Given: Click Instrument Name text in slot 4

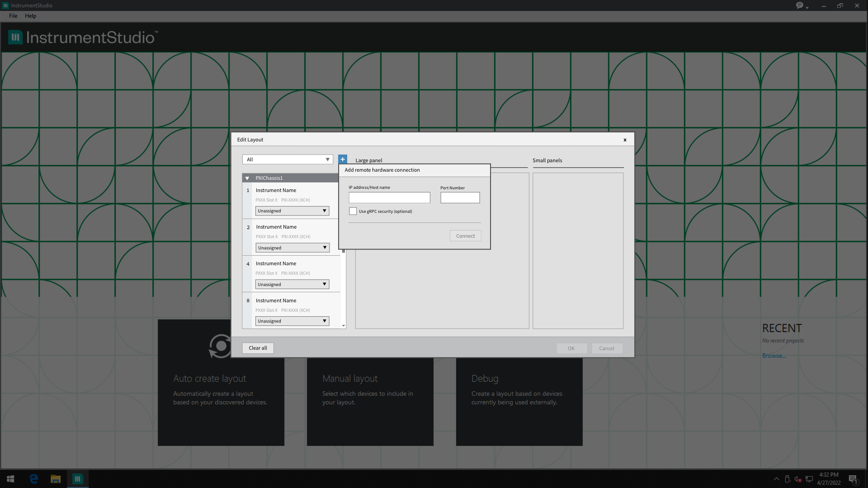Looking at the screenshot, I should click(276, 263).
